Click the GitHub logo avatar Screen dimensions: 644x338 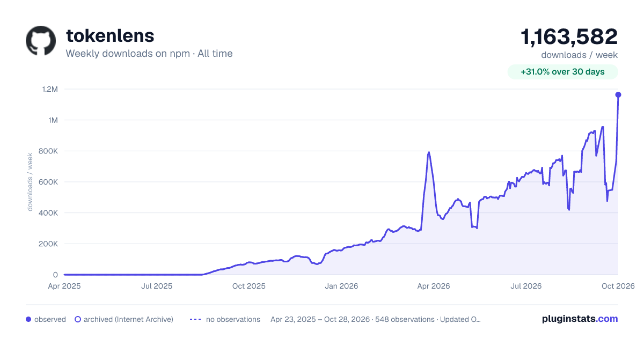pyautogui.click(x=41, y=40)
